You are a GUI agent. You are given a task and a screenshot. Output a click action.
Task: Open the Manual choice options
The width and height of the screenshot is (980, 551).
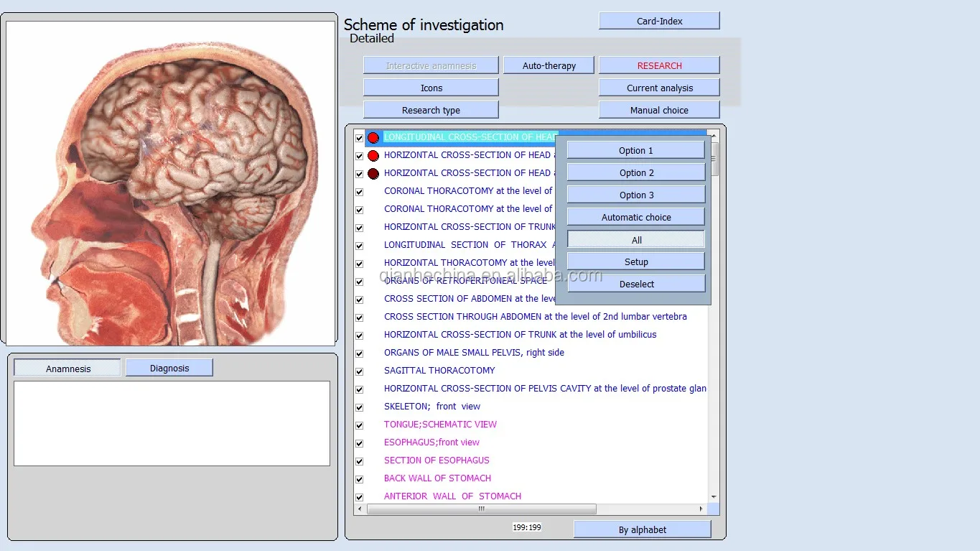pyautogui.click(x=659, y=110)
